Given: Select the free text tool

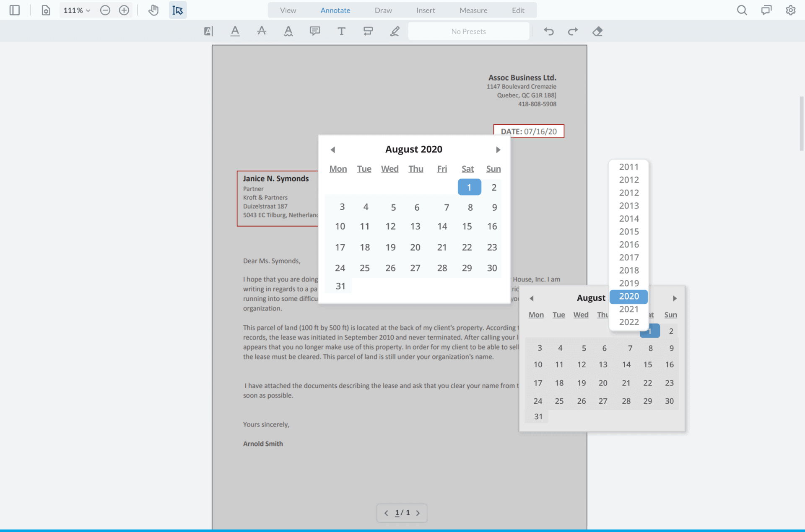Looking at the screenshot, I should (x=341, y=31).
